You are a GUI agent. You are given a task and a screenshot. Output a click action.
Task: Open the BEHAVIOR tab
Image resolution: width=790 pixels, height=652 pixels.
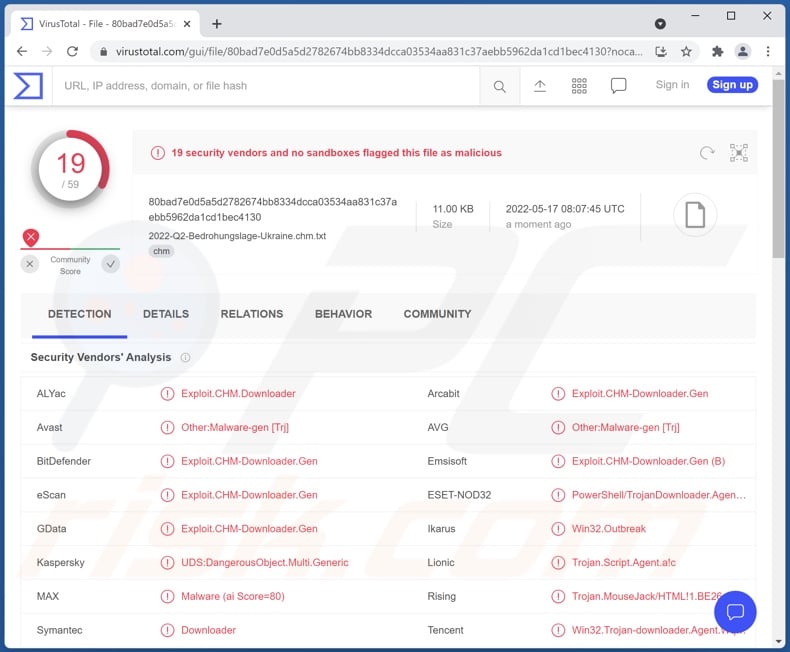tap(343, 314)
